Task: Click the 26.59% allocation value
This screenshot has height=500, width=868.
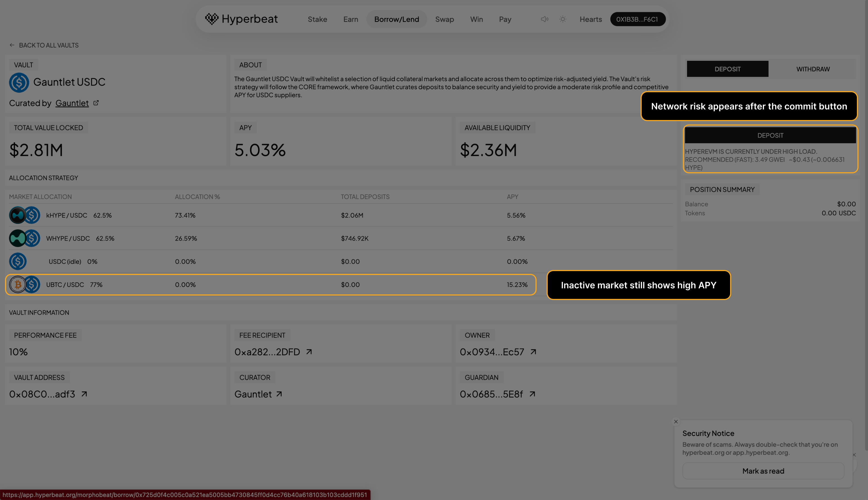Action: [185, 238]
